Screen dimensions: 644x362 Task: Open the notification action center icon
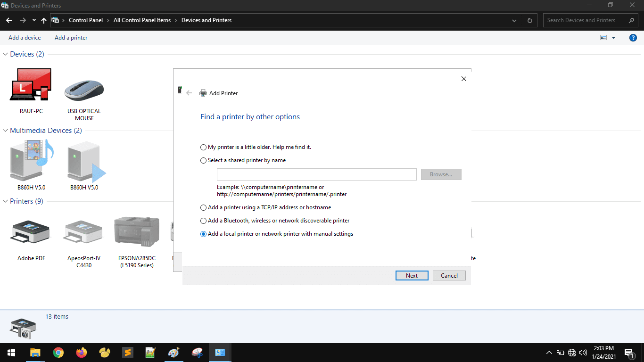pos(629,353)
